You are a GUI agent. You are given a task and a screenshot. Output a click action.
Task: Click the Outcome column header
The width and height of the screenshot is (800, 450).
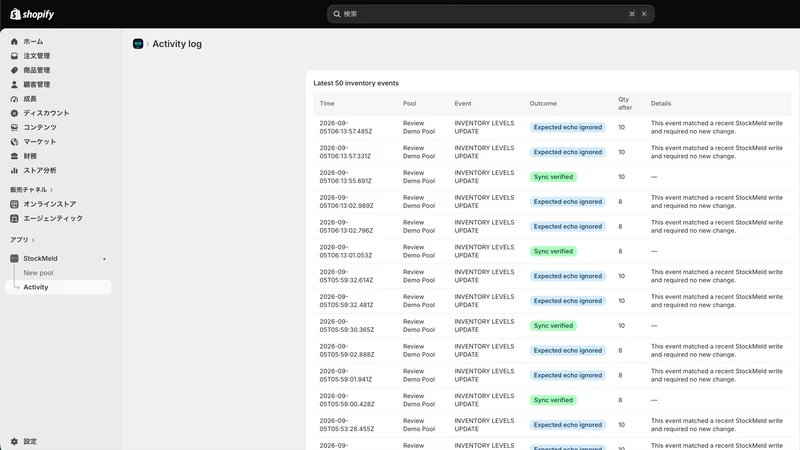point(543,103)
